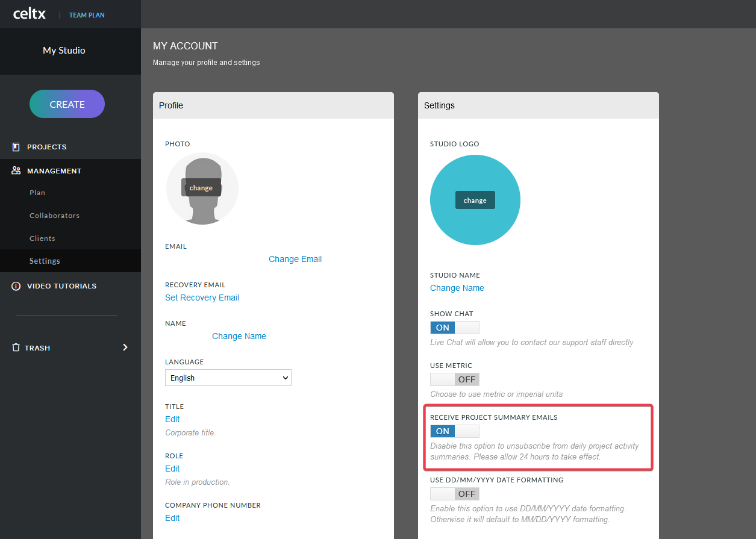Click 'Manage your profile and settings' text

(207, 63)
